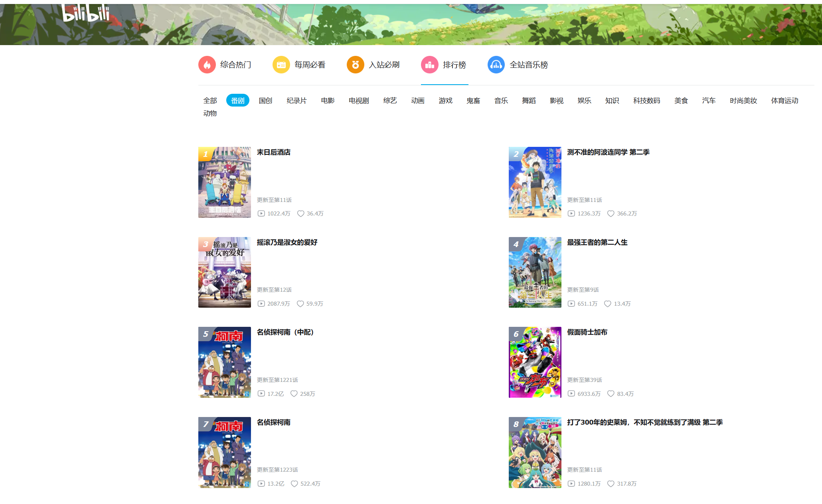Click play icon next to 6933.6万
This screenshot has height=504, width=822.
(571, 393)
